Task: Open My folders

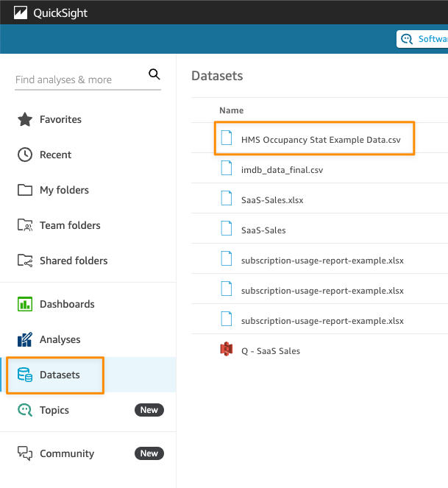Action: [65, 190]
